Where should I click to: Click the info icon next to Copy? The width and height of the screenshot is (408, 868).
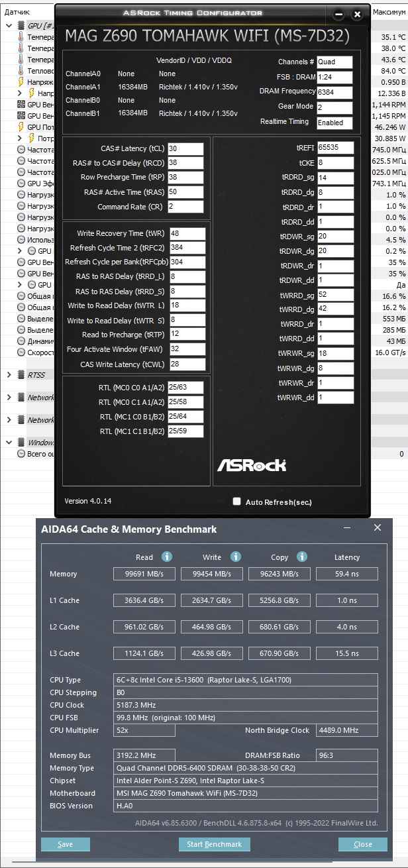click(302, 557)
